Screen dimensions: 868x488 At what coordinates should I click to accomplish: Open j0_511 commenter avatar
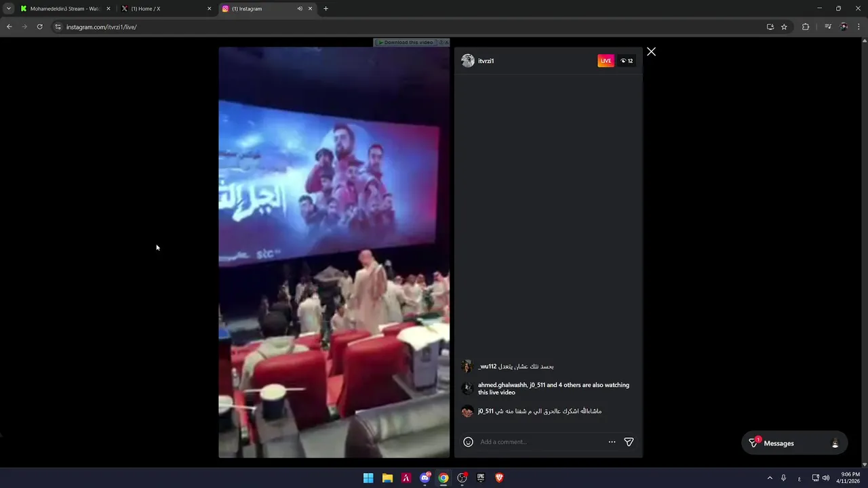point(467,411)
